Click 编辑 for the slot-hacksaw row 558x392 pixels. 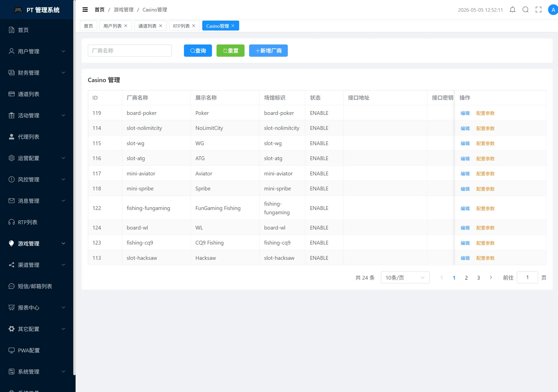tap(465, 258)
